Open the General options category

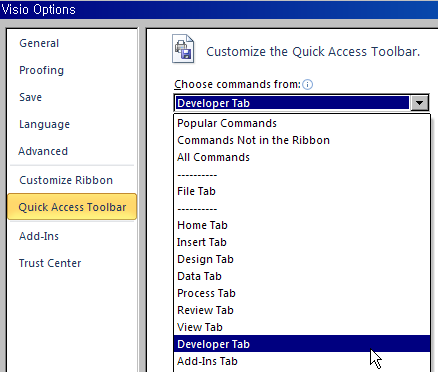click(39, 43)
